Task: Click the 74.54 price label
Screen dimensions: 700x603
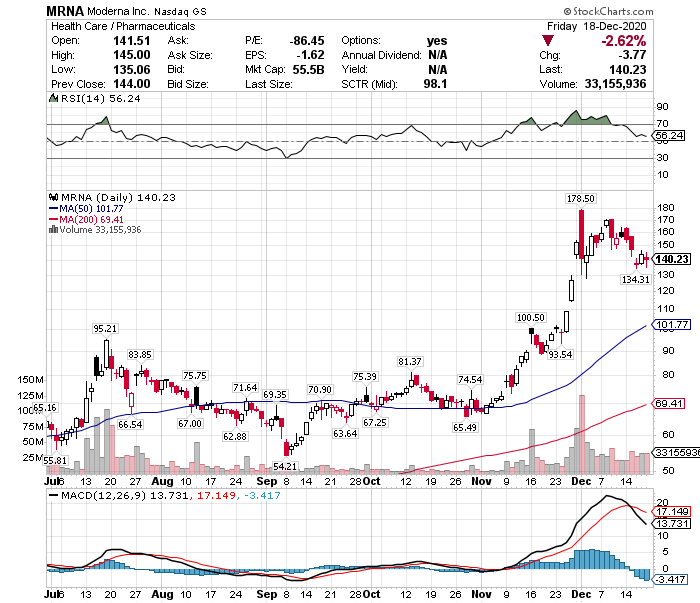Action: (470, 380)
